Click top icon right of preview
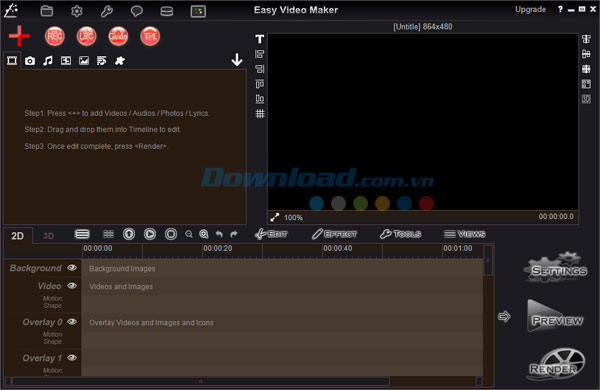This screenshot has width=600, height=390. [x=586, y=39]
